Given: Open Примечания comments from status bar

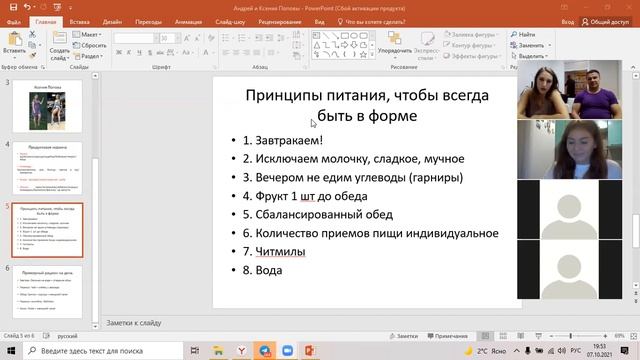Looking at the screenshot, I should click(x=447, y=336).
